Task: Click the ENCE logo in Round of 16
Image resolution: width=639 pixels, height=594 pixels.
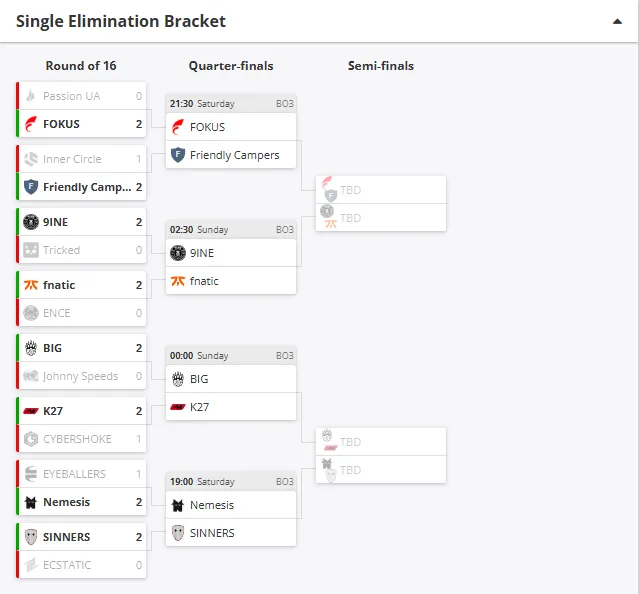Action: [31, 313]
